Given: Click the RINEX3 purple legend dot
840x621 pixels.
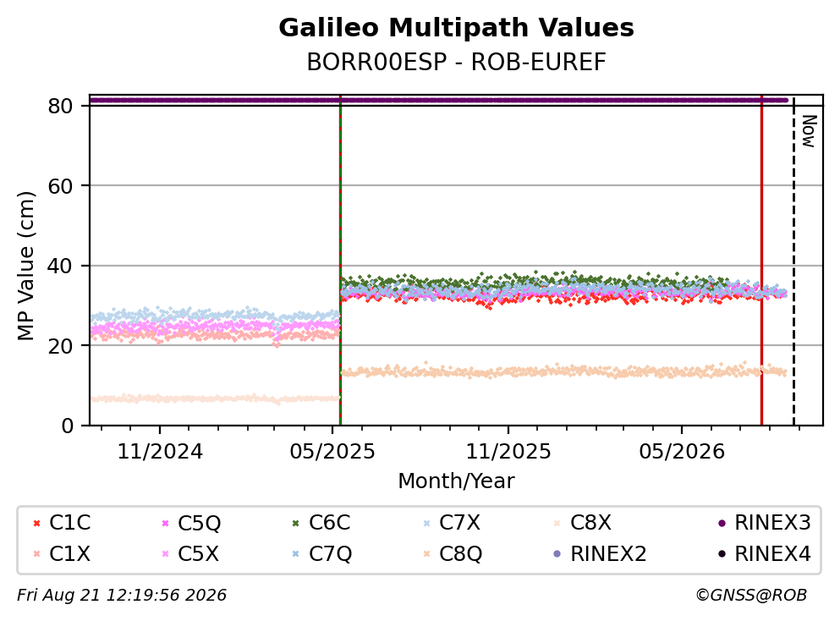Looking at the screenshot, I should coord(722,523).
